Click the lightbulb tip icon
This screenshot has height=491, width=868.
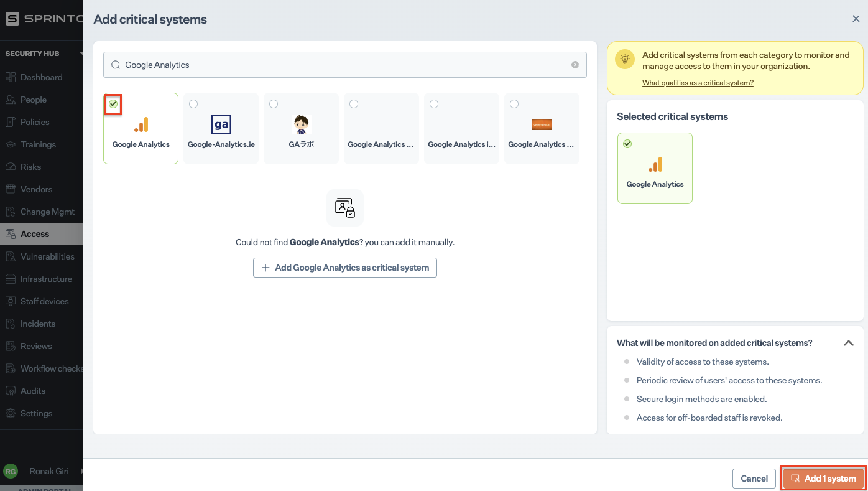(x=625, y=59)
